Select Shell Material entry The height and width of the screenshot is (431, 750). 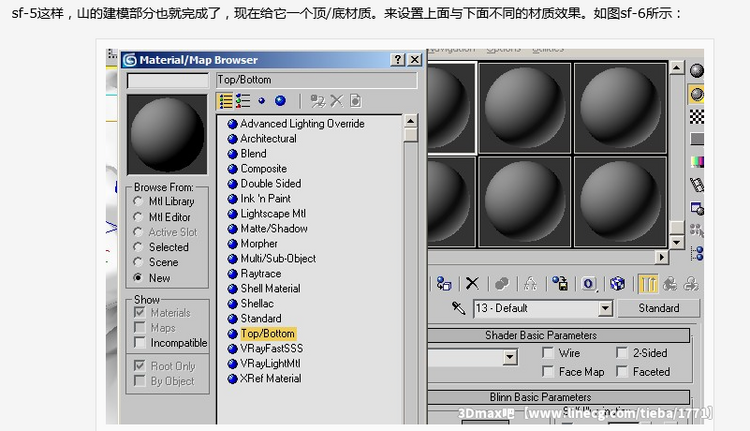point(270,288)
